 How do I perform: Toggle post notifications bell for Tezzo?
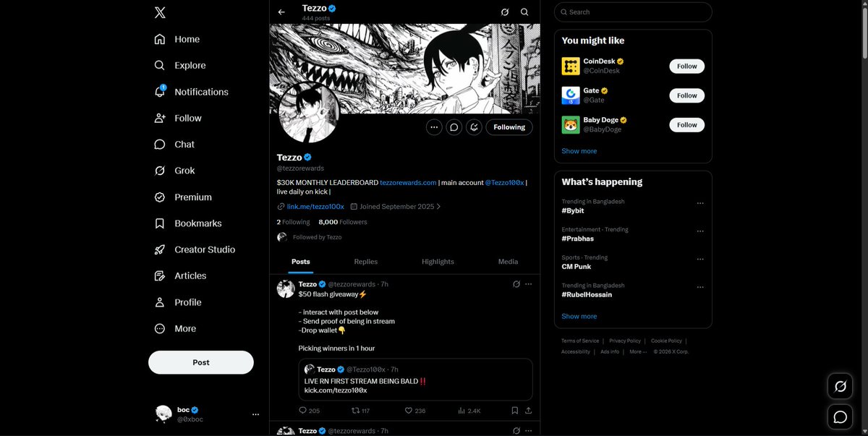pos(474,127)
